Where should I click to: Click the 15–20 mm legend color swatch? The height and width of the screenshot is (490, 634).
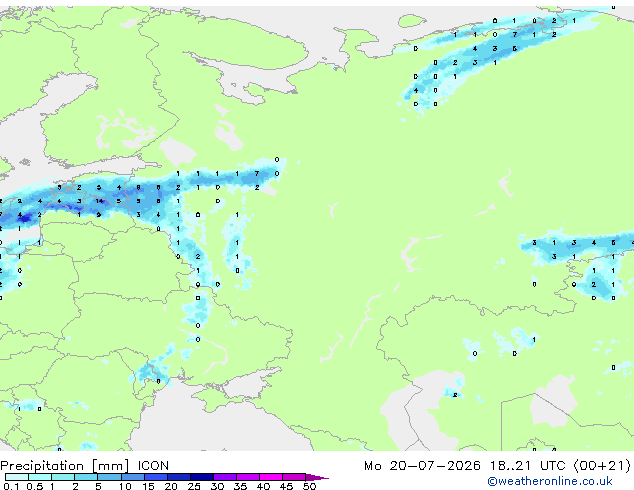tap(156, 477)
